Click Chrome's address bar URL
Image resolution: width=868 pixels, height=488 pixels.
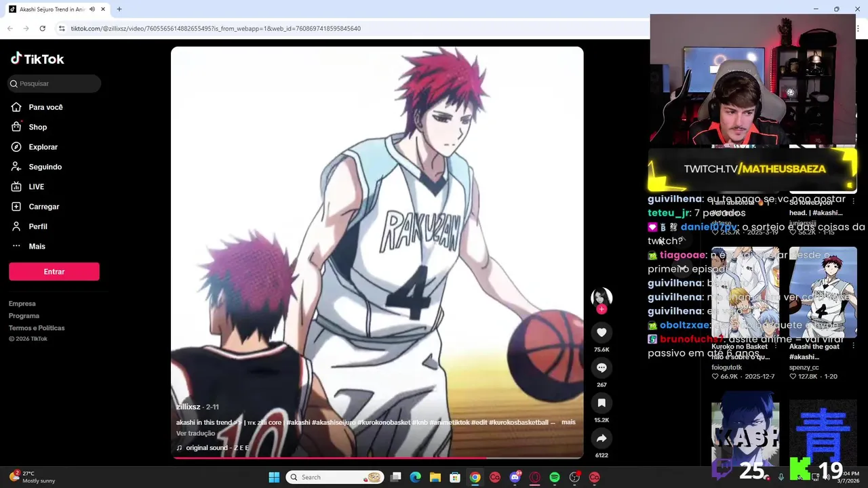[x=216, y=28]
